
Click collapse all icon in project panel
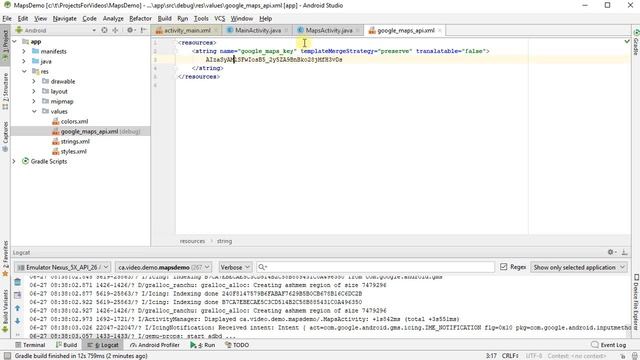(x=116, y=30)
